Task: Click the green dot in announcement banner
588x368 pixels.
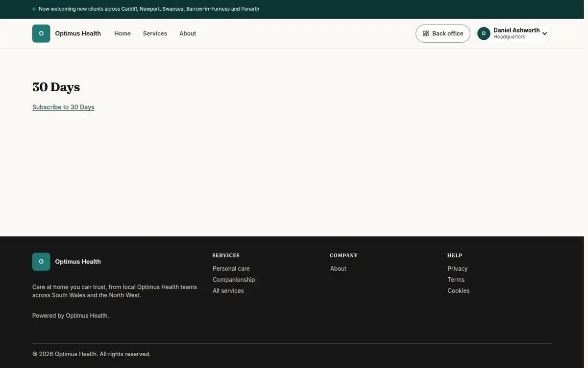Action: pyautogui.click(x=34, y=9)
